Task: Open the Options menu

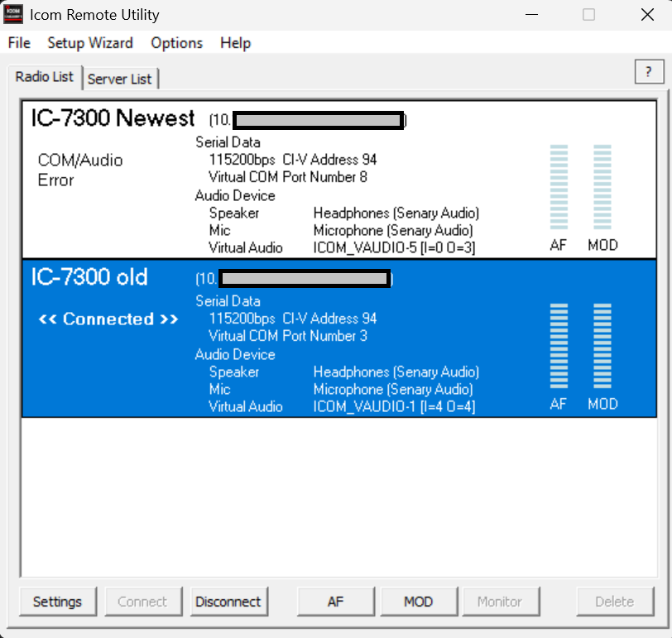Action: coord(176,43)
